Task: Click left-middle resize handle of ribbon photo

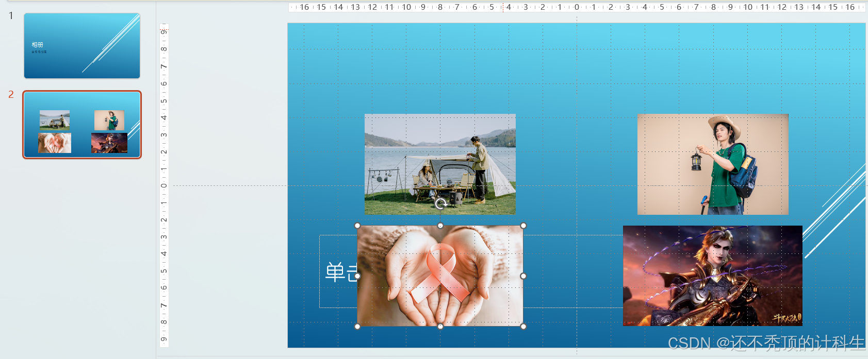Action: [357, 276]
